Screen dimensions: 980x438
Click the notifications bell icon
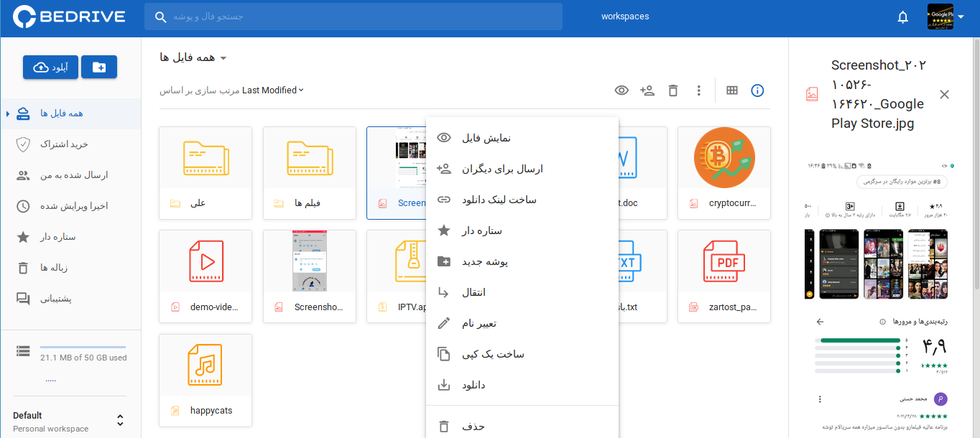(903, 17)
